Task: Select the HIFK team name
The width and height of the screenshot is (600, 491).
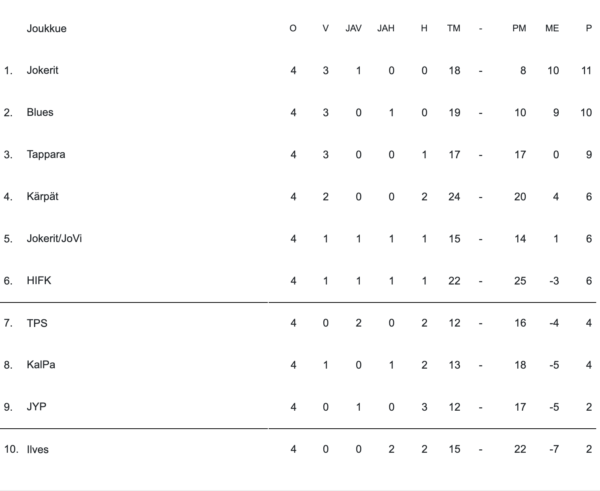Action: [39, 281]
